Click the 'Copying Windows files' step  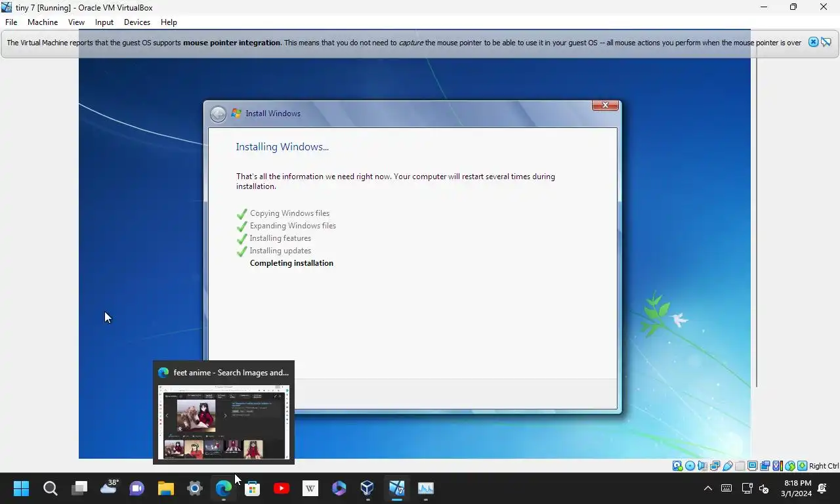(289, 213)
